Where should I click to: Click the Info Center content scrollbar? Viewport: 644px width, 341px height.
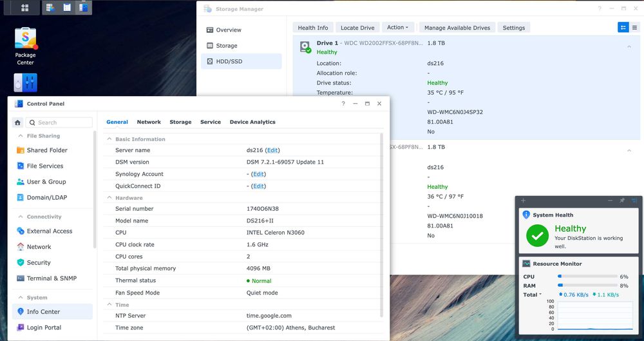382,224
